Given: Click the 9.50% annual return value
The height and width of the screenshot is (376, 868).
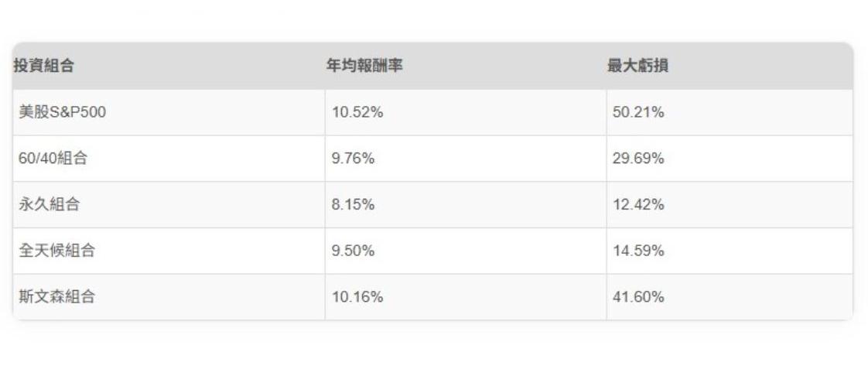Looking at the screenshot, I should pos(354,251).
